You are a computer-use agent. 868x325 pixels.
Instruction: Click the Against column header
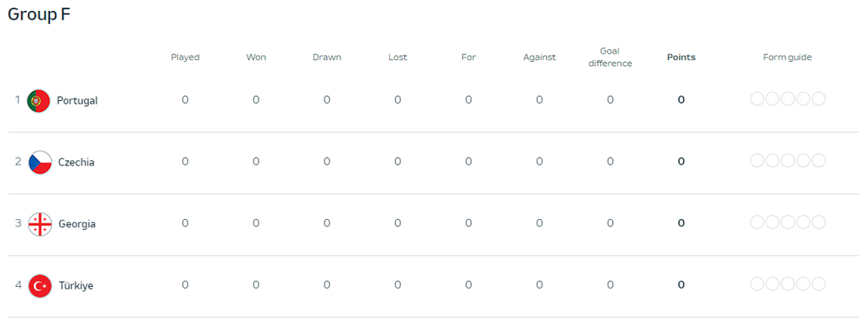[539, 57]
